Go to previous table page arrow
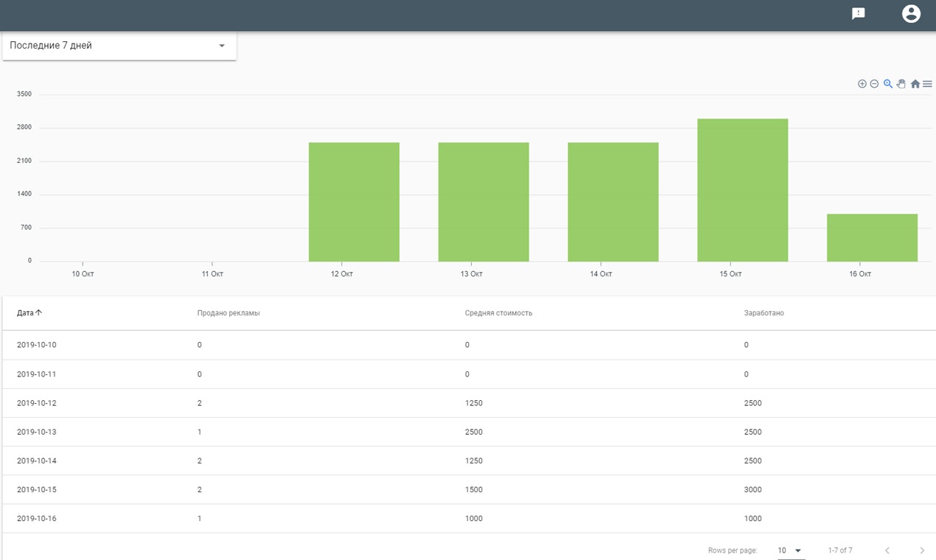Image resolution: width=936 pixels, height=560 pixels. (887, 550)
